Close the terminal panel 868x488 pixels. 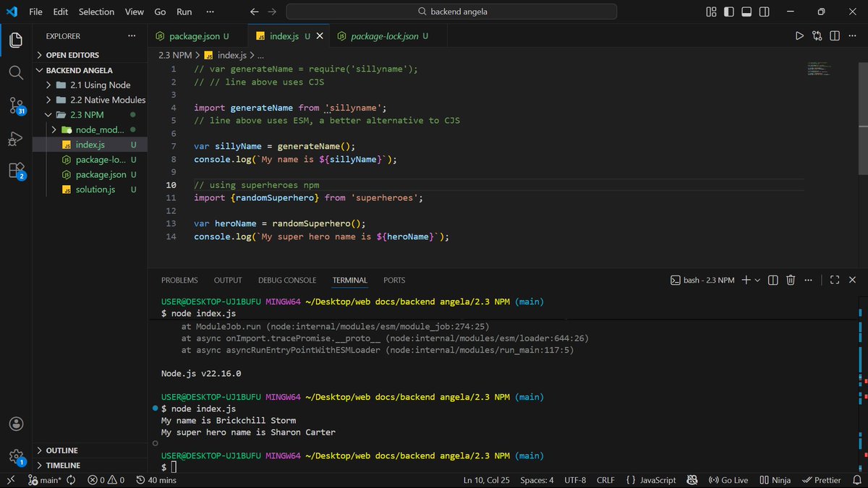853,280
